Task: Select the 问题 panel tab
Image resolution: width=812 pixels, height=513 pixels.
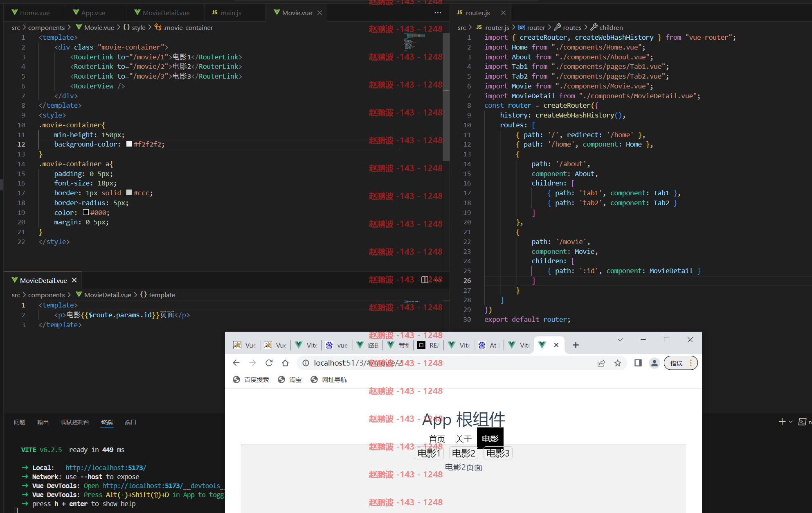Action: (x=20, y=422)
